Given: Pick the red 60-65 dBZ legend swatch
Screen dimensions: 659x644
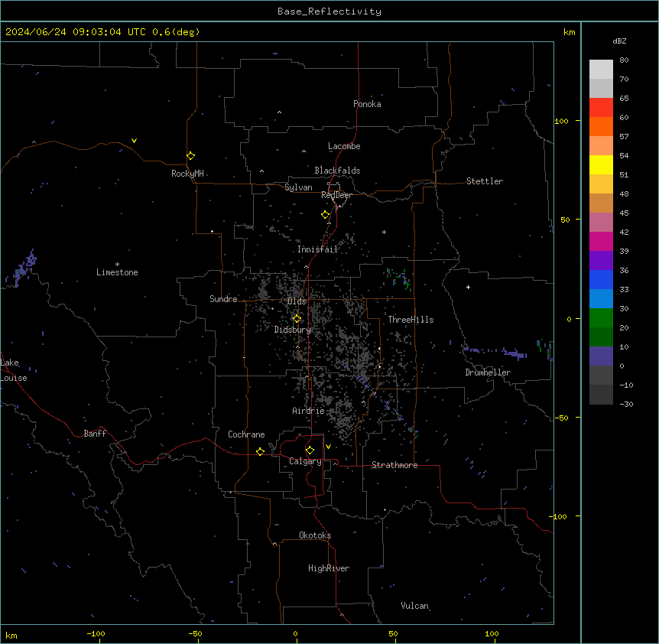Looking at the screenshot, I should pos(601,107).
